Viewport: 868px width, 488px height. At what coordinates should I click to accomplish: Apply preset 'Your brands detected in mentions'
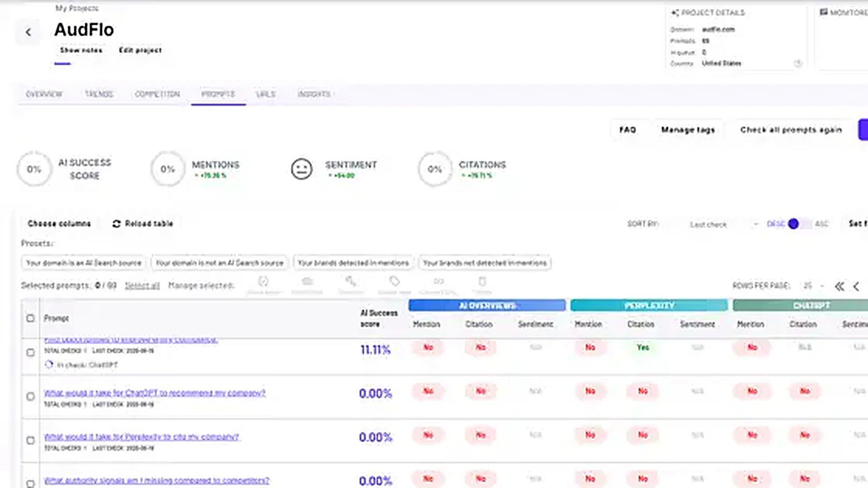[353, 263]
